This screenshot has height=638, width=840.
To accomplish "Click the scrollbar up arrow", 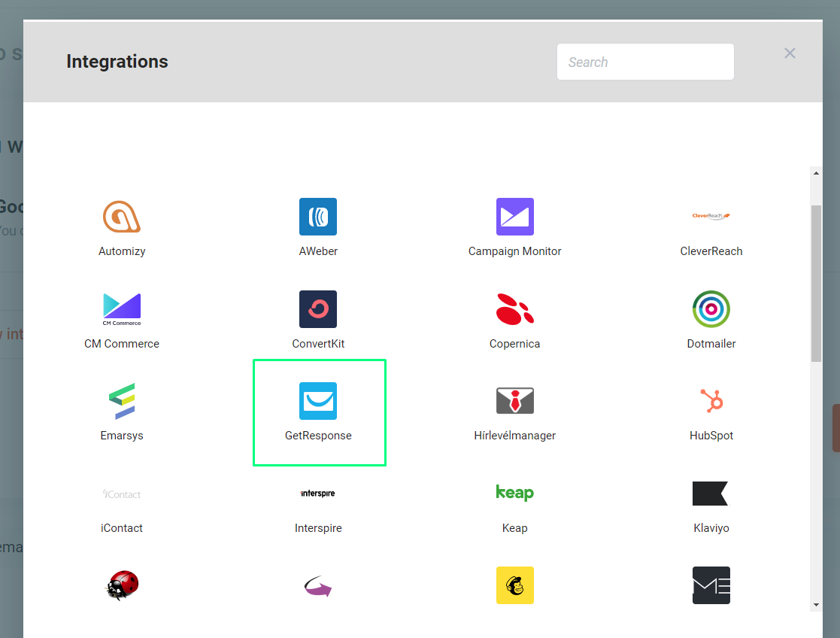I will coord(816,173).
